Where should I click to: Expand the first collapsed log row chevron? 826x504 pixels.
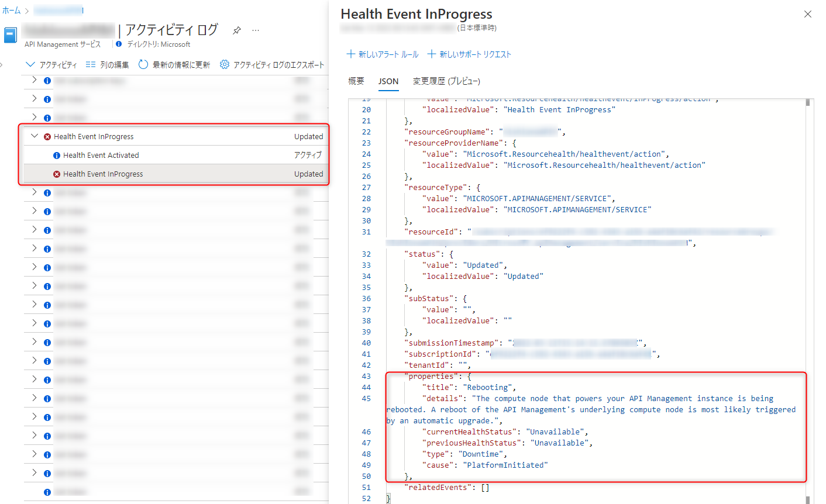(34, 81)
